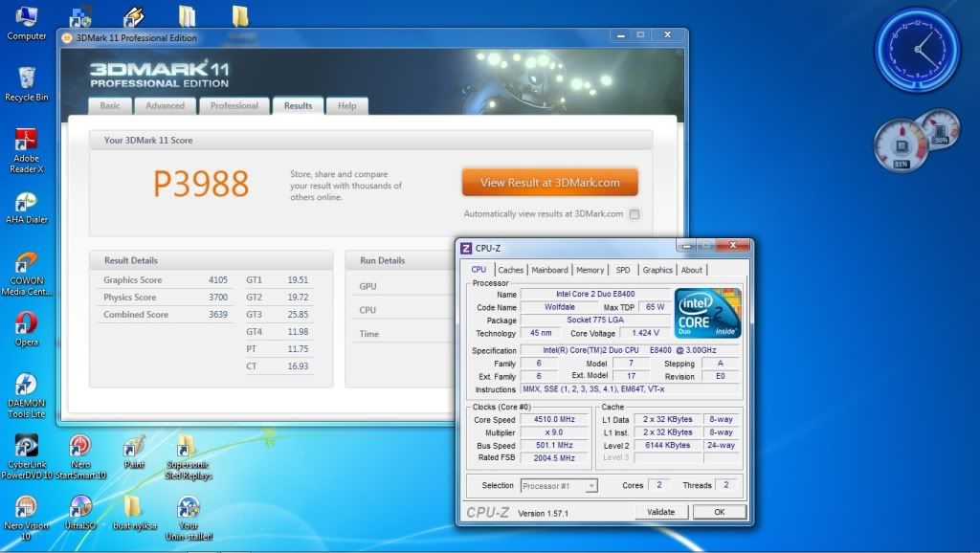The image size is (980, 553).
Task: Select the Nero StartSmart 10 shortcut
Action: pos(80,456)
